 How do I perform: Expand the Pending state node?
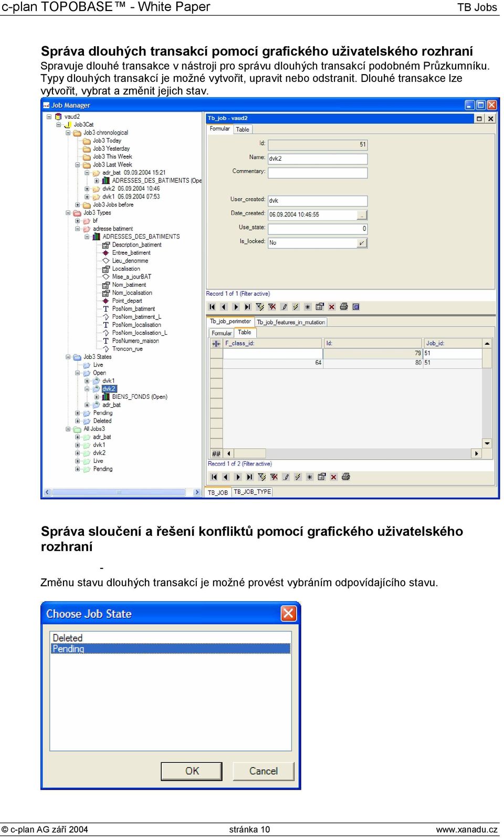pyautogui.click(x=78, y=413)
